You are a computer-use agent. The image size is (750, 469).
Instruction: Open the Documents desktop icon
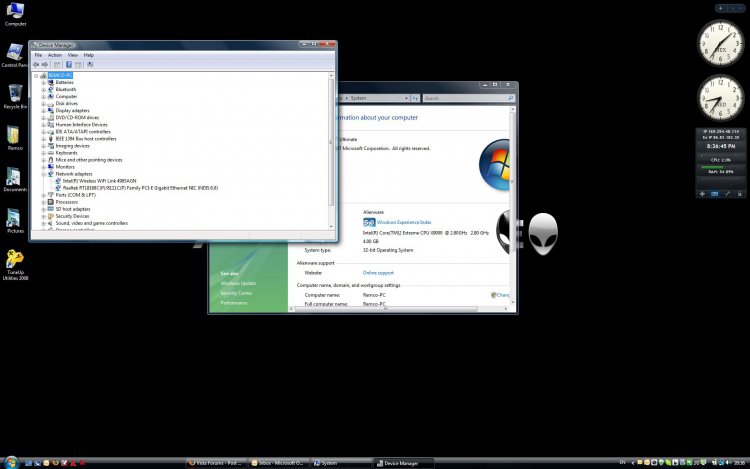(14, 179)
